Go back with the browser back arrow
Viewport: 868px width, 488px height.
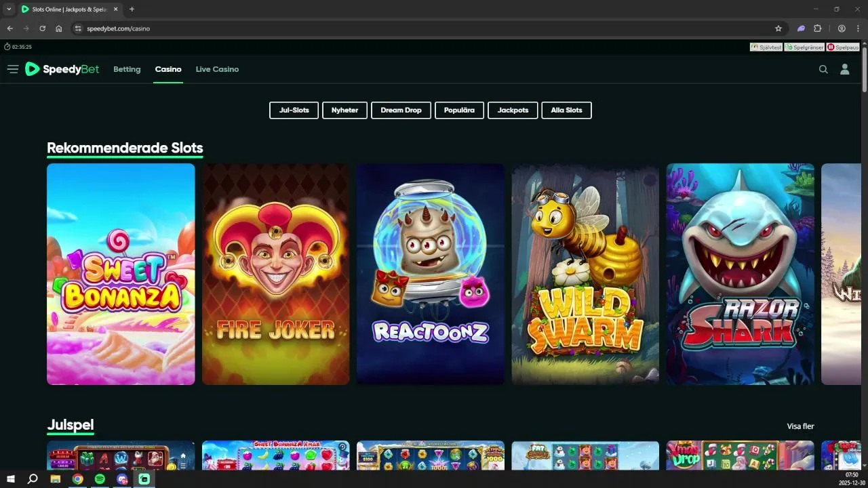(x=9, y=28)
